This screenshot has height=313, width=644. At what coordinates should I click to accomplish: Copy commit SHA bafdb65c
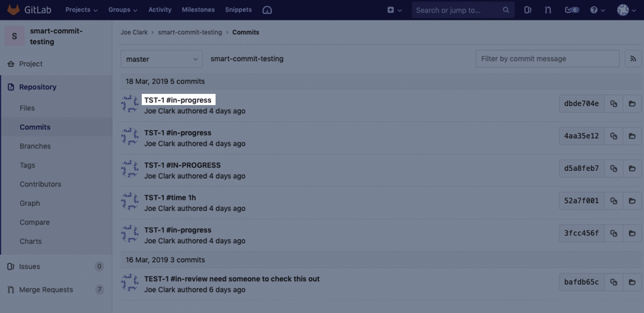[614, 282]
